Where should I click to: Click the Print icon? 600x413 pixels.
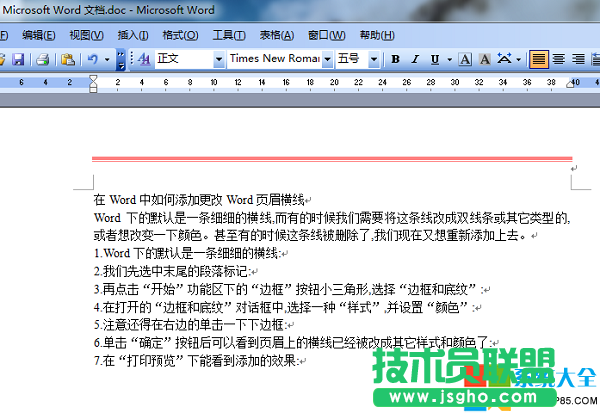point(42,59)
